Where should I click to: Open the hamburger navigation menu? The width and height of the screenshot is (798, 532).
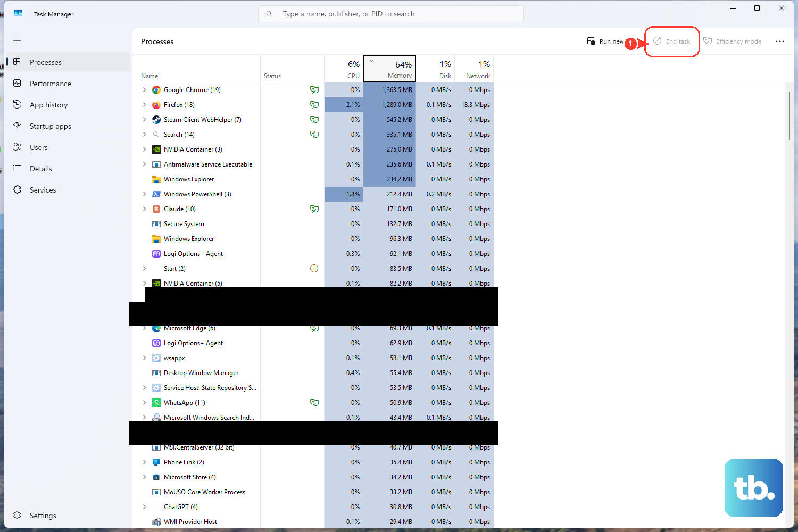pos(17,40)
